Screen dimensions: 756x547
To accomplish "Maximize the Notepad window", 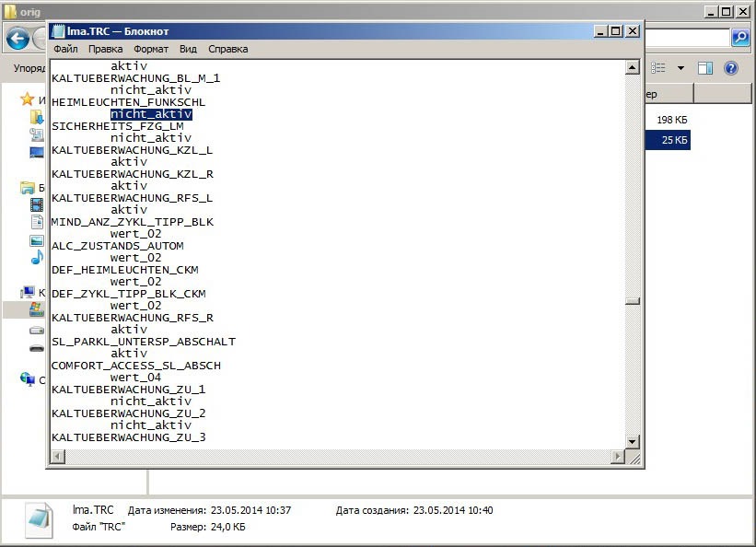I will pyautogui.click(x=616, y=31).
